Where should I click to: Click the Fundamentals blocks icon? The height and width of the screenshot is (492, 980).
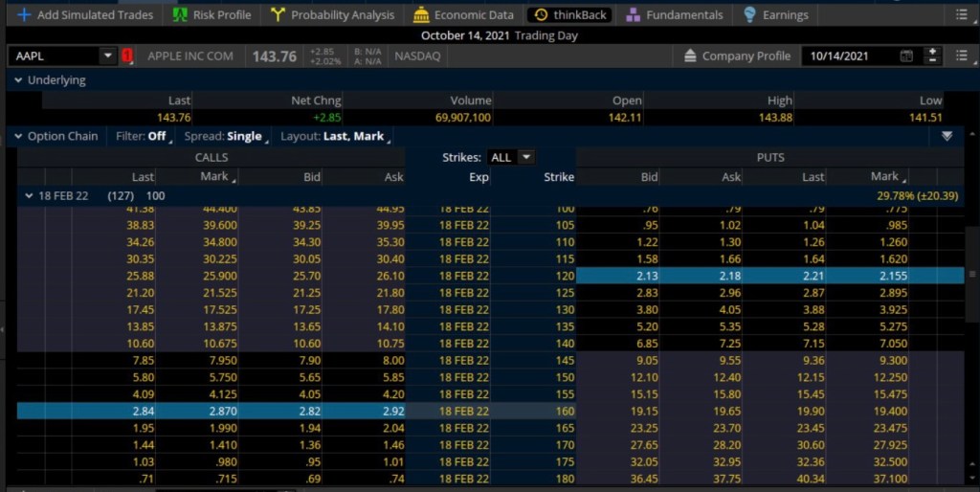click(x=634, y=15)
